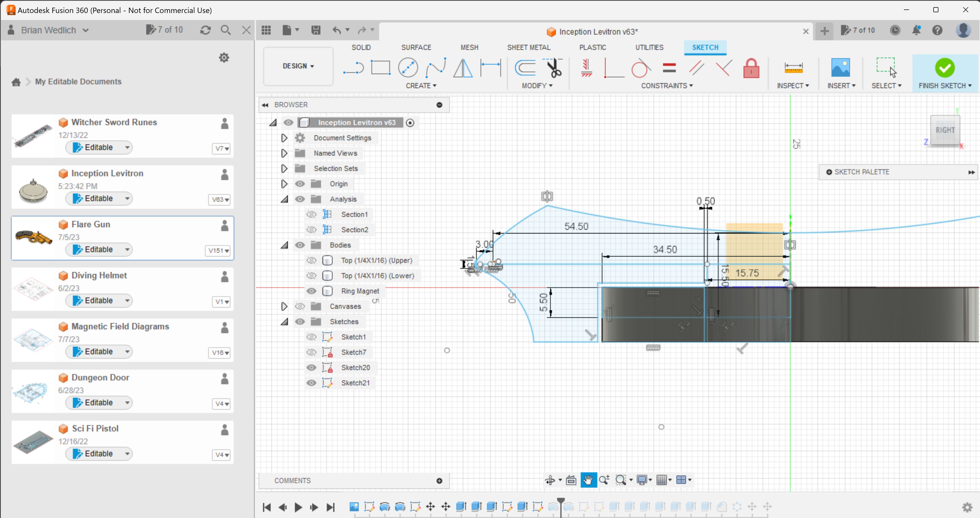This screenshot has height=518, width=980.
Task: Select the Trim tool
Action: point(554,67)
